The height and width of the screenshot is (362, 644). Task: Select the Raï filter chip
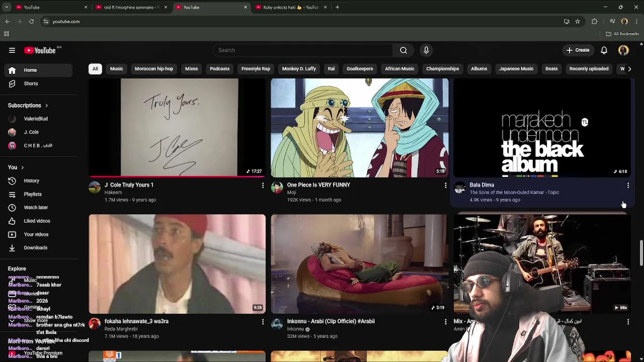click(x=331, y=69)
